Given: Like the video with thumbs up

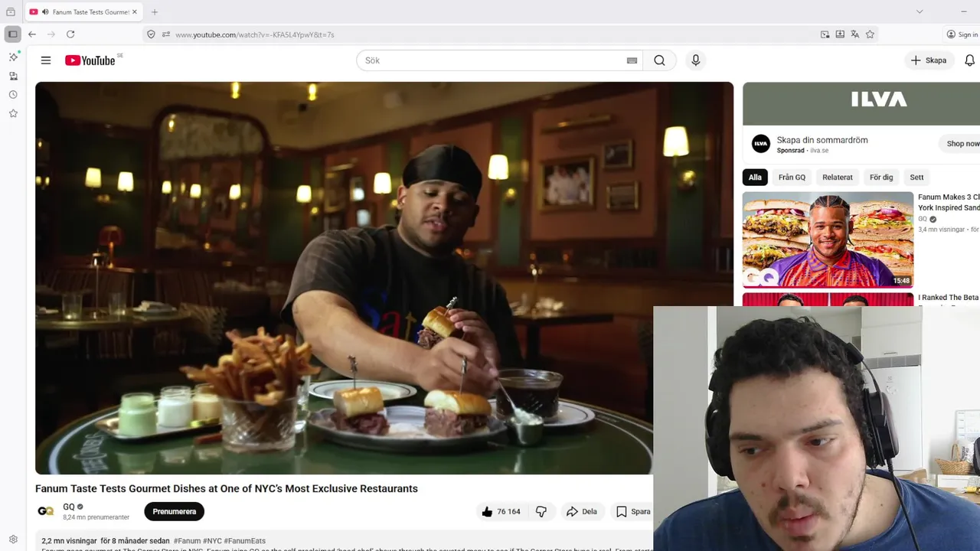Looking at the screenshot, I should 487,511.
